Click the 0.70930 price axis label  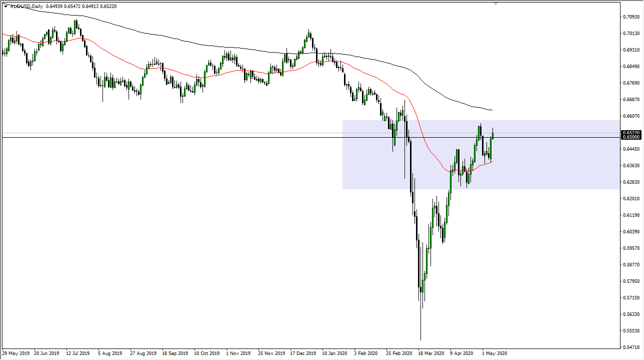coord(630,17)
